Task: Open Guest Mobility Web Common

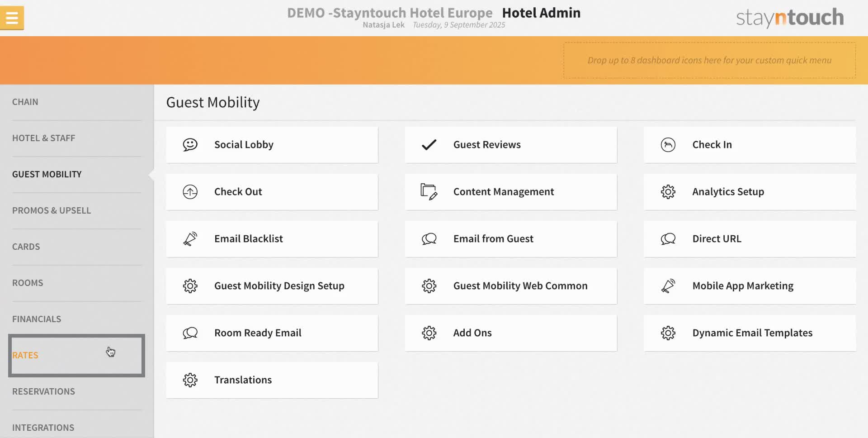Action: click(x=511, y=286)
